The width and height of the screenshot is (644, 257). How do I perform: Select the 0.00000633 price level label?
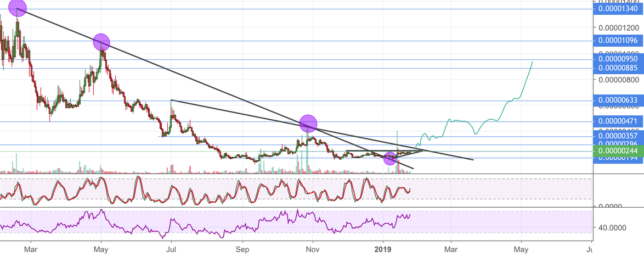tap(618, 100)
